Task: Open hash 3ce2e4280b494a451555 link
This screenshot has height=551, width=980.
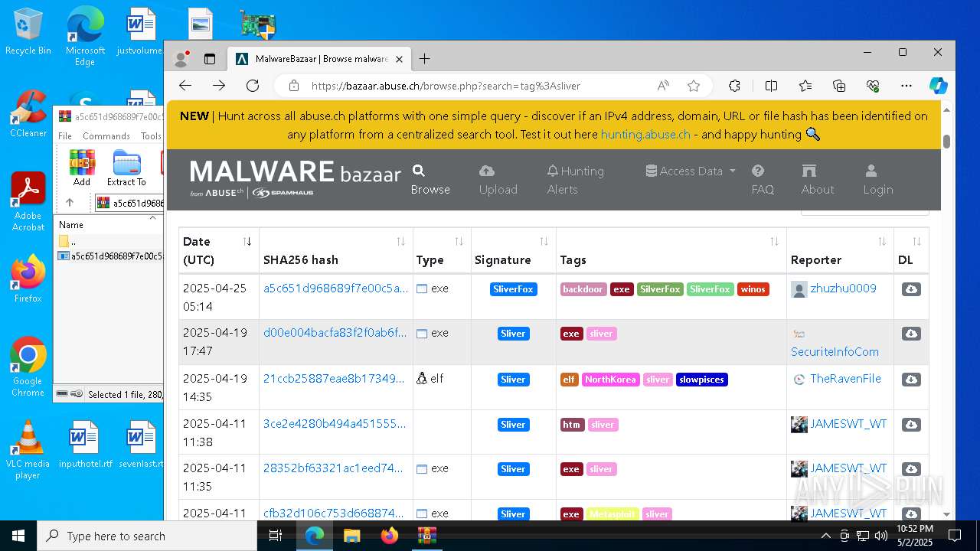Action: click(335, 423)
